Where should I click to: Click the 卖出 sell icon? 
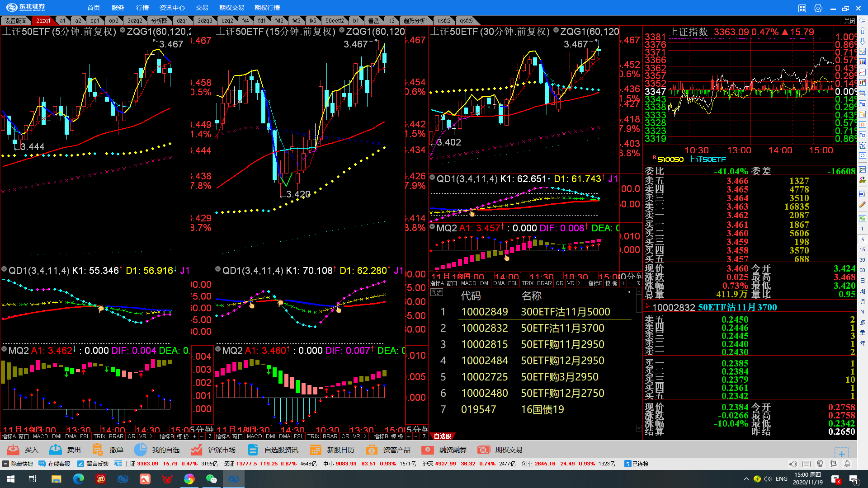tap(56, 450)
